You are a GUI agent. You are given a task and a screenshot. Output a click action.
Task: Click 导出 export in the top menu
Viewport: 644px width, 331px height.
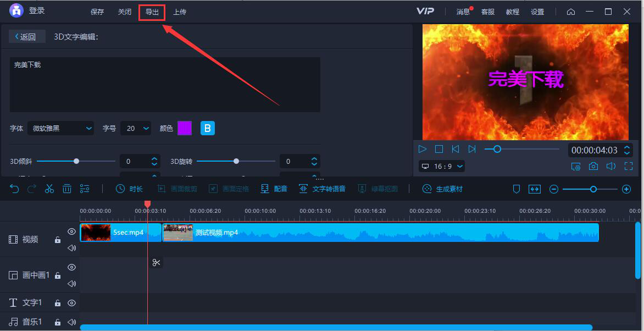[152, 12]
